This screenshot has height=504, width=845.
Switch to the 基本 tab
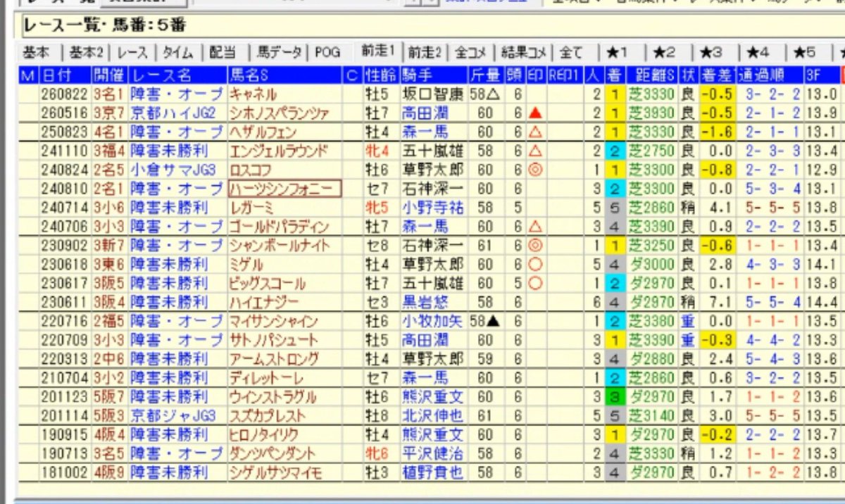pyautogui.click(x=37, y=53)
